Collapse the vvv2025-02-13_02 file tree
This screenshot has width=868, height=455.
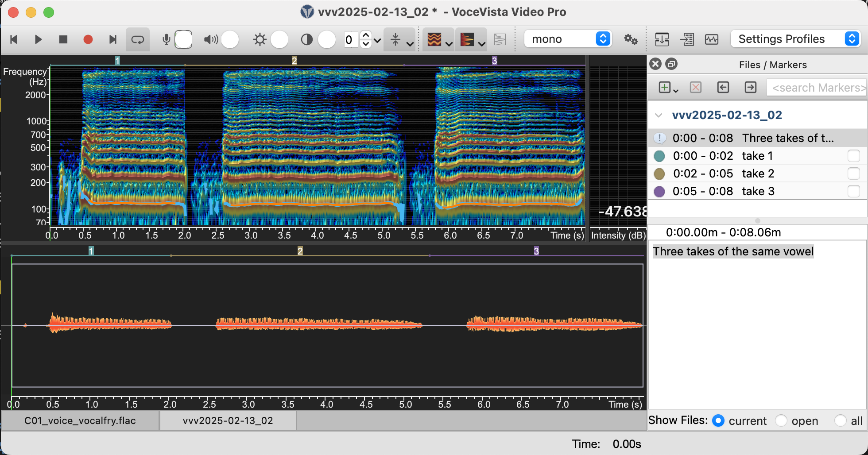click(x=659, y=115)
